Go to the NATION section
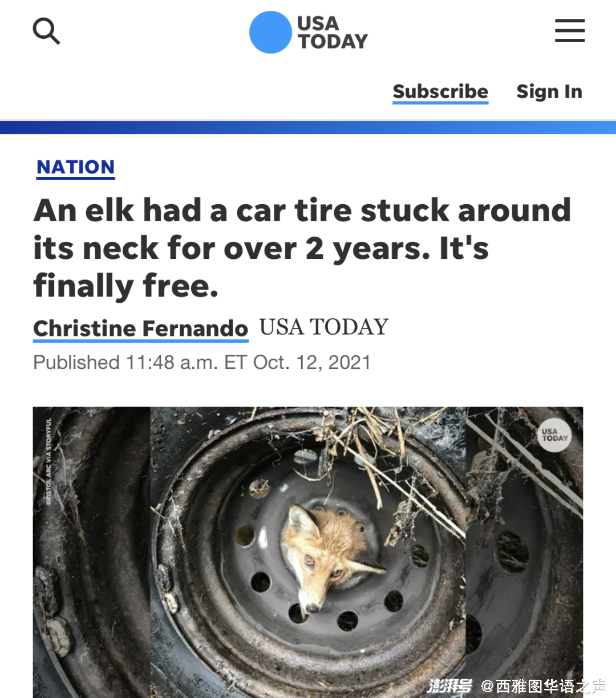This screenshot has width=616, height=698. click(76, 168)
